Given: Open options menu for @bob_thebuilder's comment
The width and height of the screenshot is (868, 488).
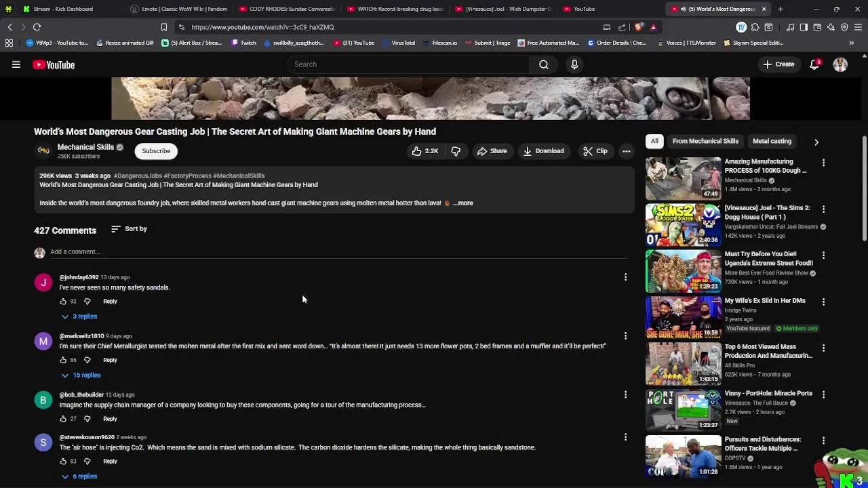Looking at the screenshot, I should (x=625, y=394).
